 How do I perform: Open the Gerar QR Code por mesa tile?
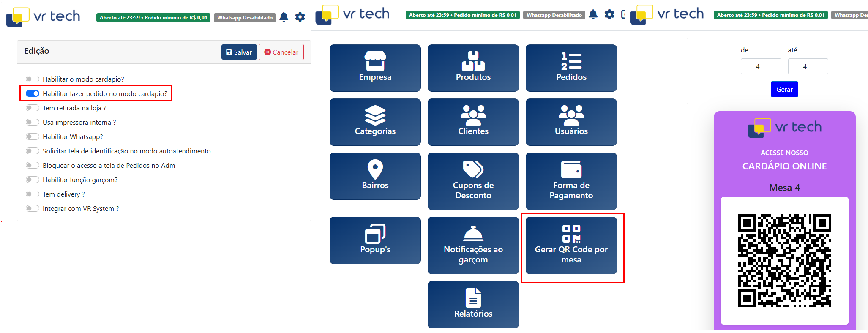point(571,246)
